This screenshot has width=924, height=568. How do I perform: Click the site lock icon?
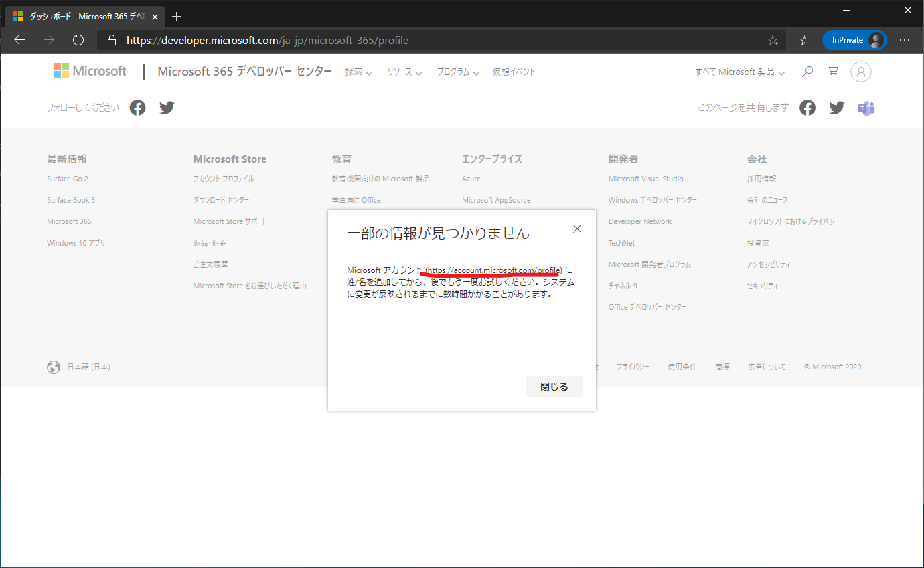pyautogui.click(x=112, y=40)
